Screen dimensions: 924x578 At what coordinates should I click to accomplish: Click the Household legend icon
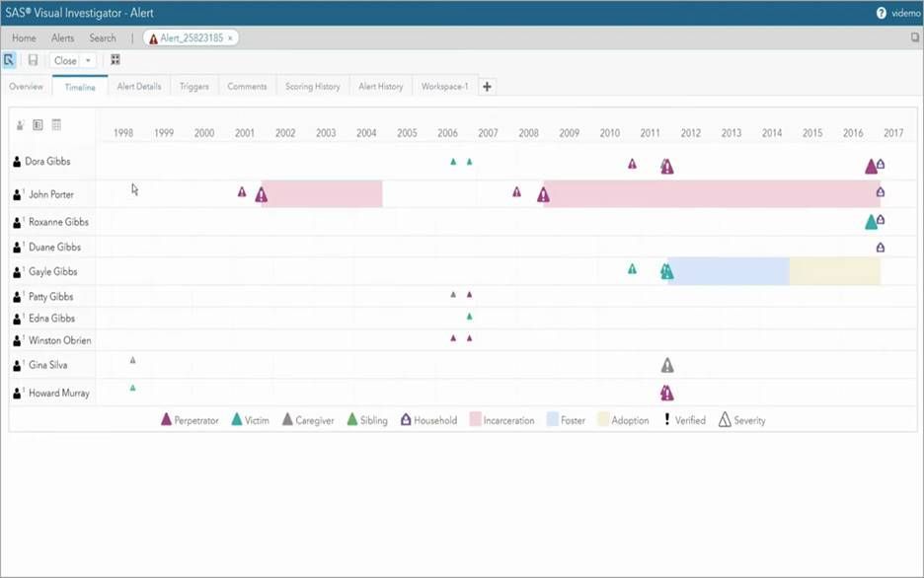(406, 419)
